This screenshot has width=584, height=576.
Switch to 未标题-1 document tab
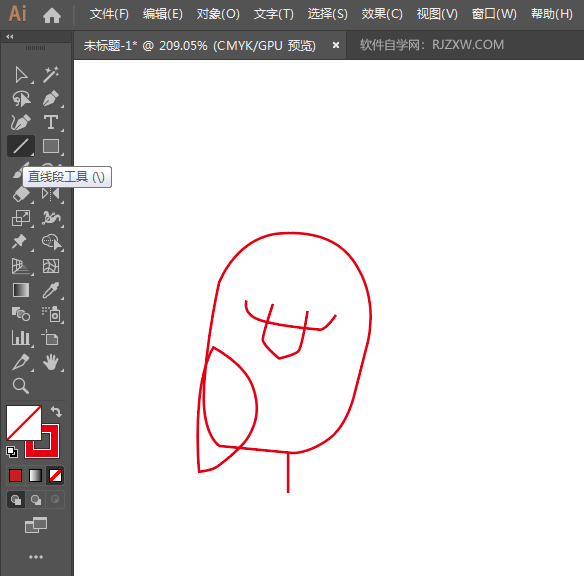coord(200,45)
